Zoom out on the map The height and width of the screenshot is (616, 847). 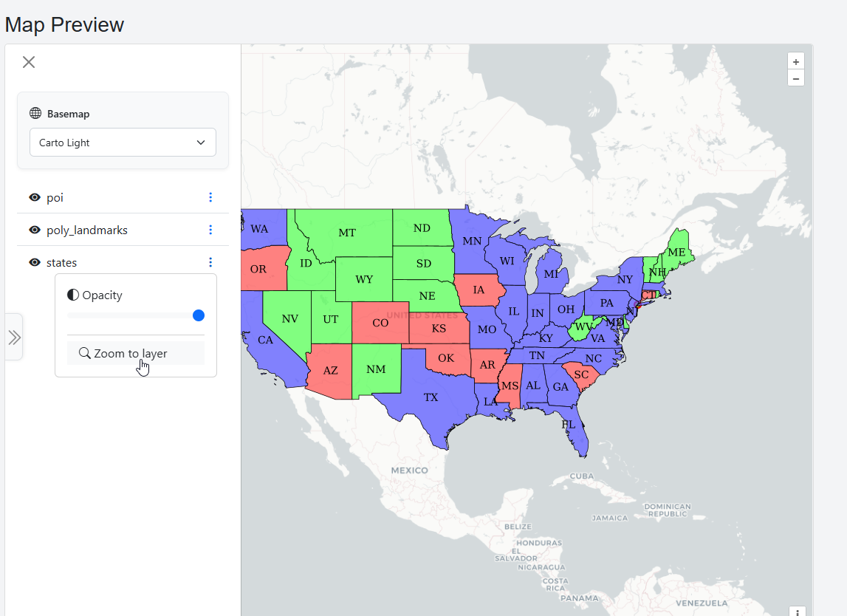point(795,78)
